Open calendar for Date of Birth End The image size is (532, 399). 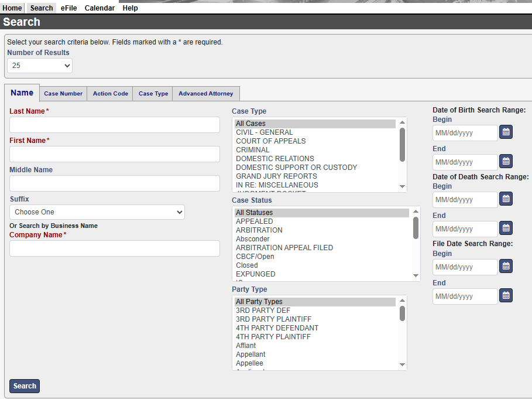click(506, 161)
